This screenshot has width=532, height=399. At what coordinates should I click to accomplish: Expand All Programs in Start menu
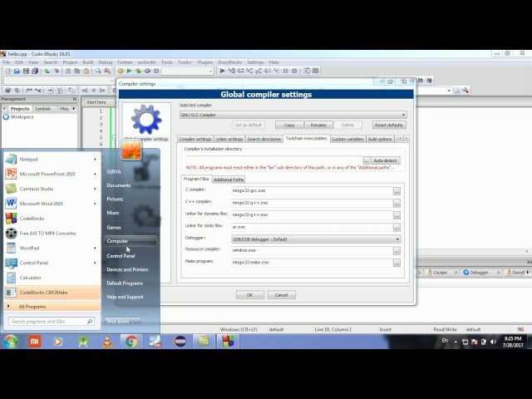(x=52, y=307)
